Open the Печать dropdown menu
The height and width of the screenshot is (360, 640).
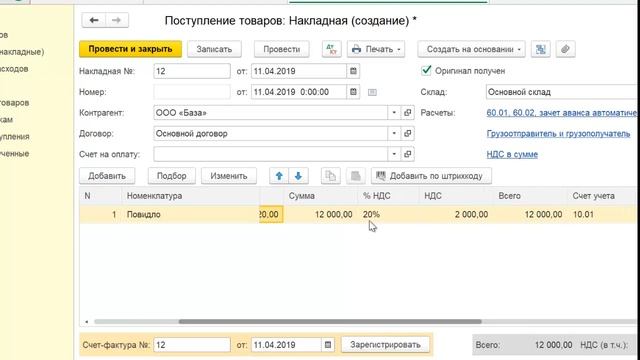coord(376,49)
